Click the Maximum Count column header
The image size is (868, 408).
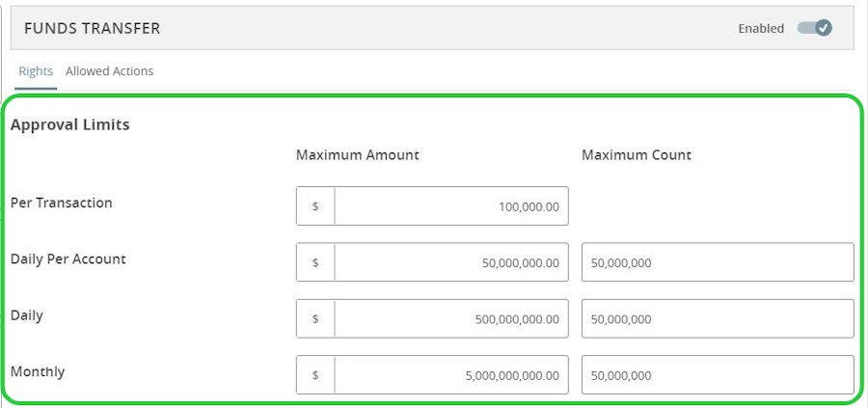click(x=637, y=154)
